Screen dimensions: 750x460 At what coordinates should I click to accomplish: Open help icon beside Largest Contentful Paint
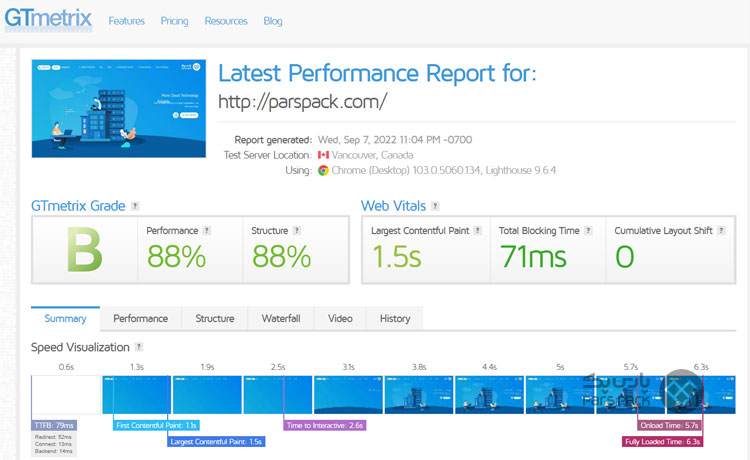[x=477, y=230]
